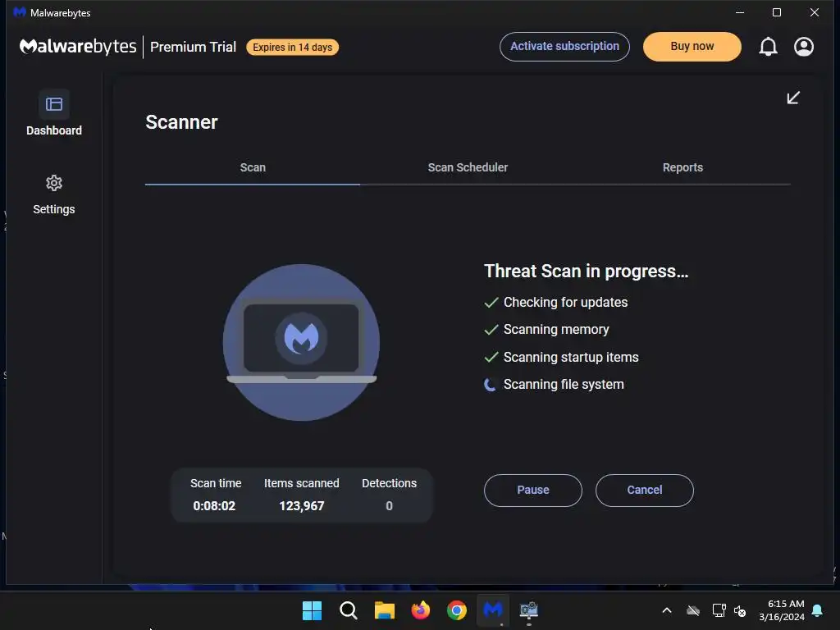The width and height of the screenshot is (840, 630).
Task: Click the muted volume tray icon
Action: (x=740, y=610)
